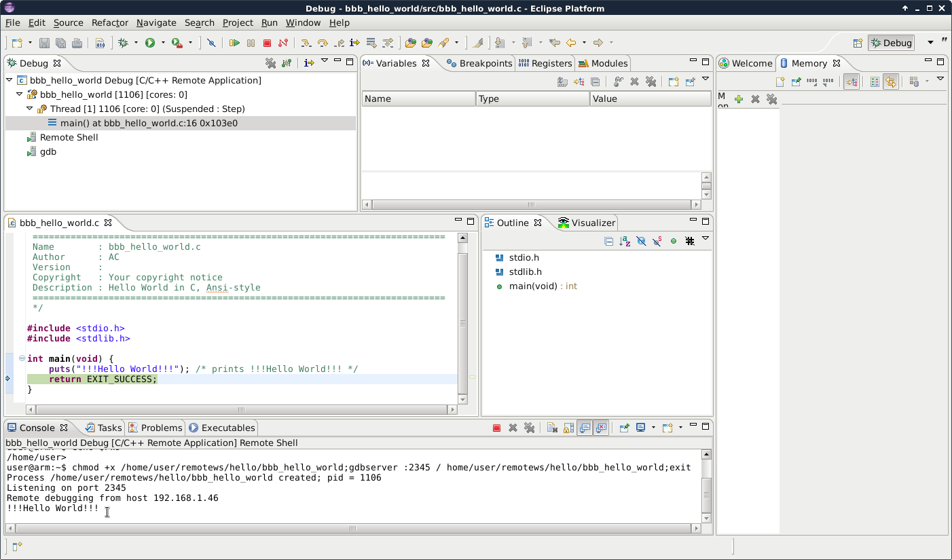Open Display Selected Console dropdown arrow
Screen dimensions: 952x560
point(653,428)
